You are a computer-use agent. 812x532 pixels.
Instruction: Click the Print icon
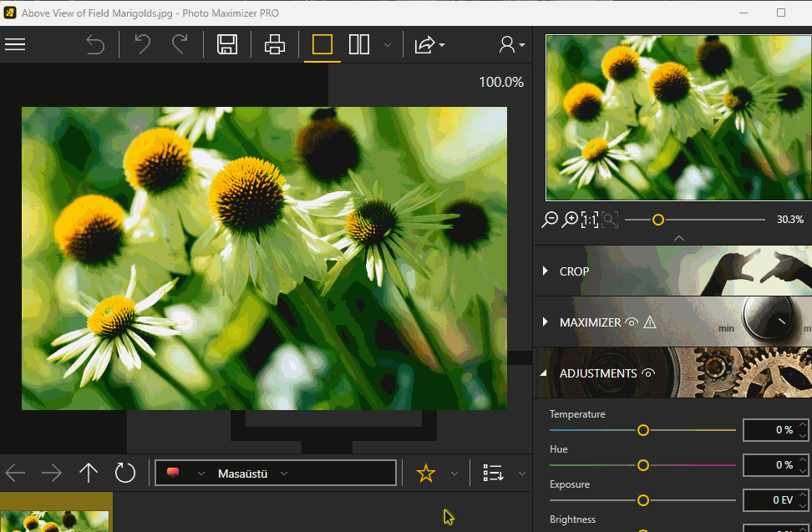pos(275,44)
